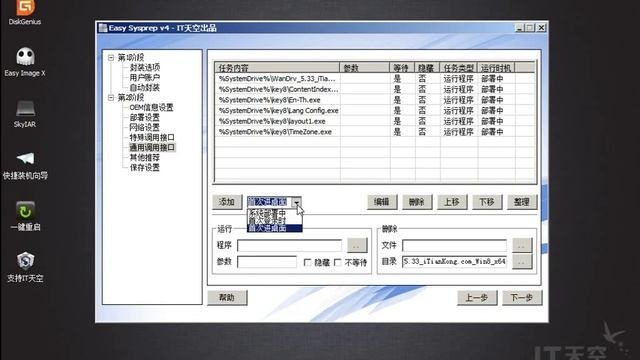Tick the 隐藏 checkbox
This screenshot has width=640, height=360.
[308, 262]
